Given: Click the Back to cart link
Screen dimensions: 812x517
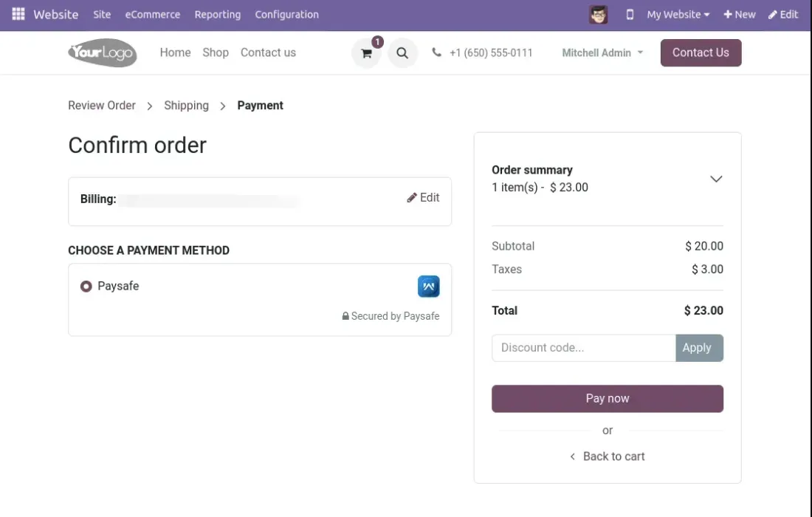Looking at the screenshot, I should click(x=608, y=456).
